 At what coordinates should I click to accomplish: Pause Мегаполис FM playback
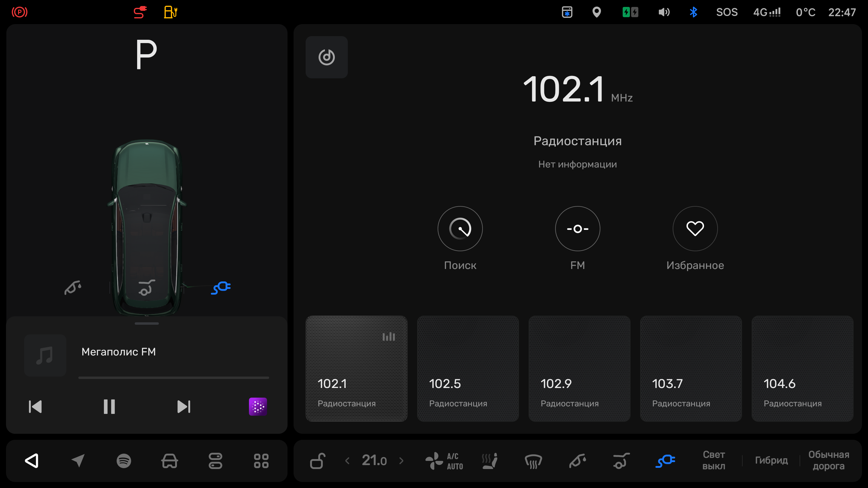(x=109, y=406)
